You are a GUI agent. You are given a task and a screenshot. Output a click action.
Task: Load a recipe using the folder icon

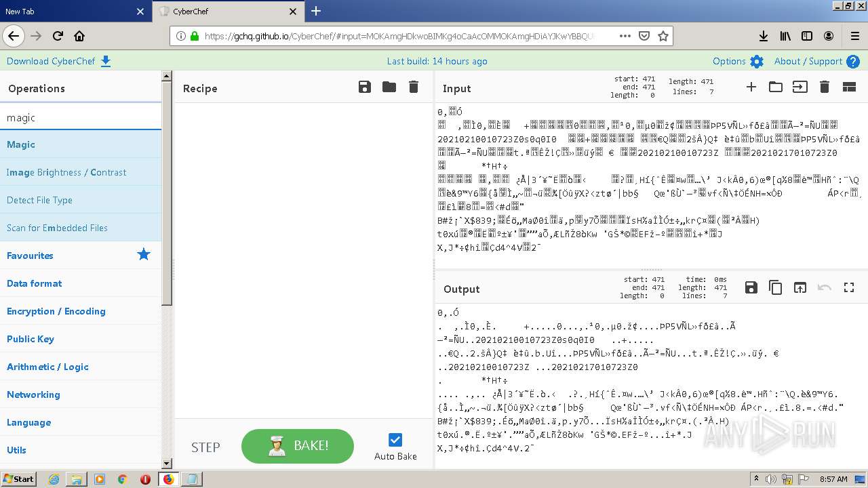(x=389, y=87)
